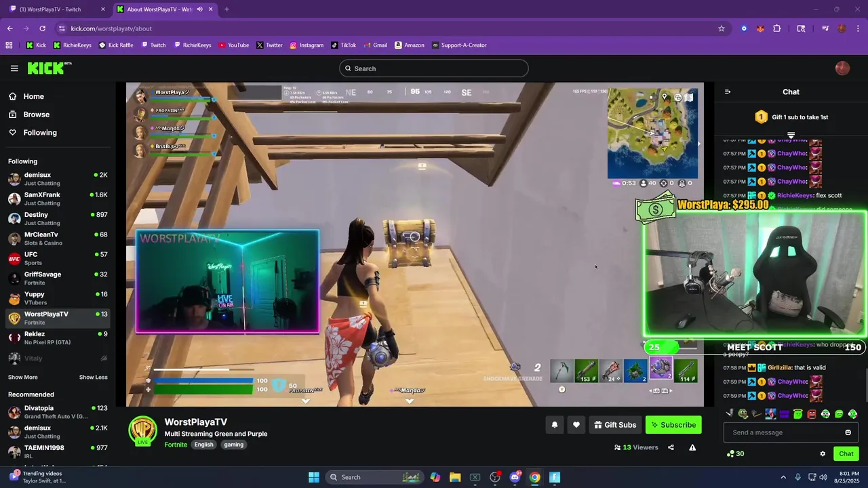Open the browser extensions puzzle icon

coord(777,28)
